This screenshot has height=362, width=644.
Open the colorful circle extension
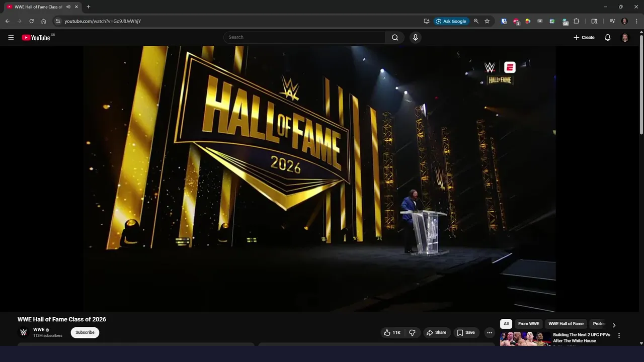tap(528, 21)
